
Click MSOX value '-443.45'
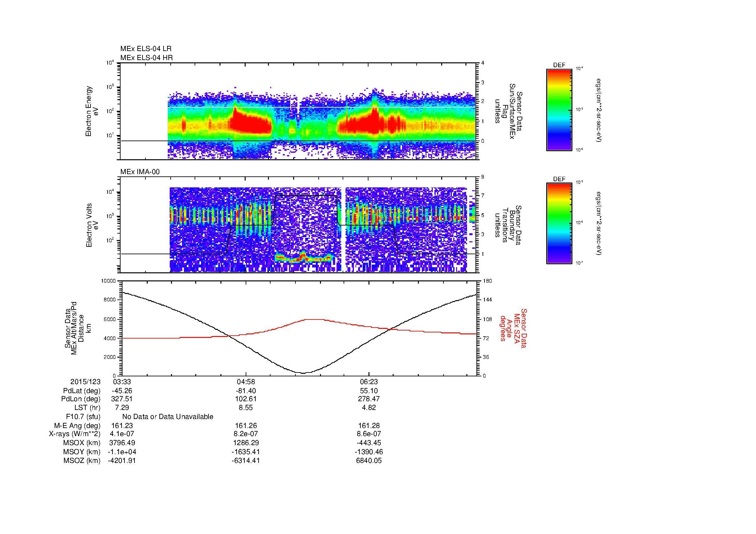[x=369, y=443]
